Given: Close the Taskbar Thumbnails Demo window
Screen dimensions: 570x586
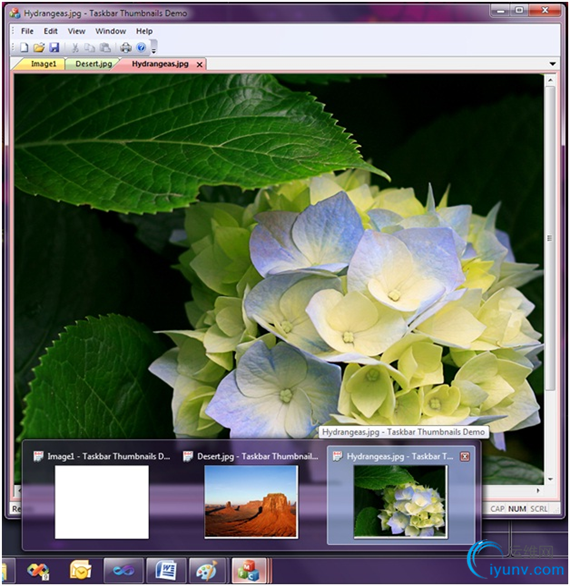Looking at the screenshot, I should tap(545, 11).
